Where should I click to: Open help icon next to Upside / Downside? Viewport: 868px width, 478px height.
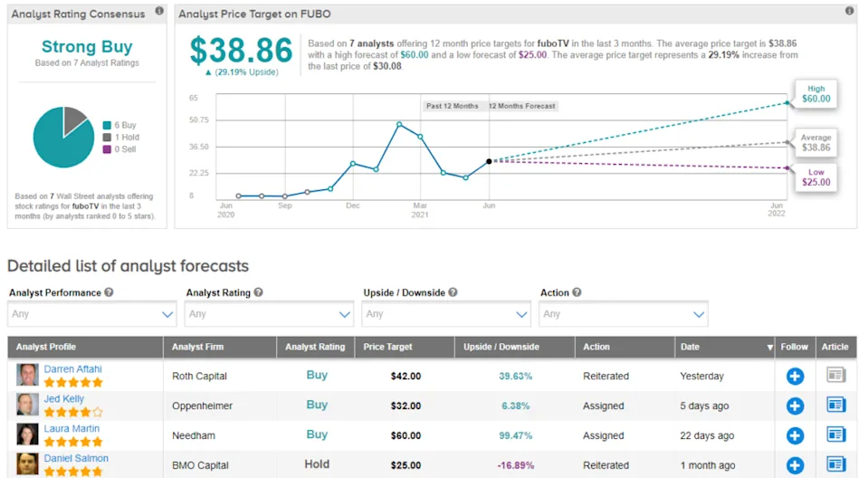453,292
